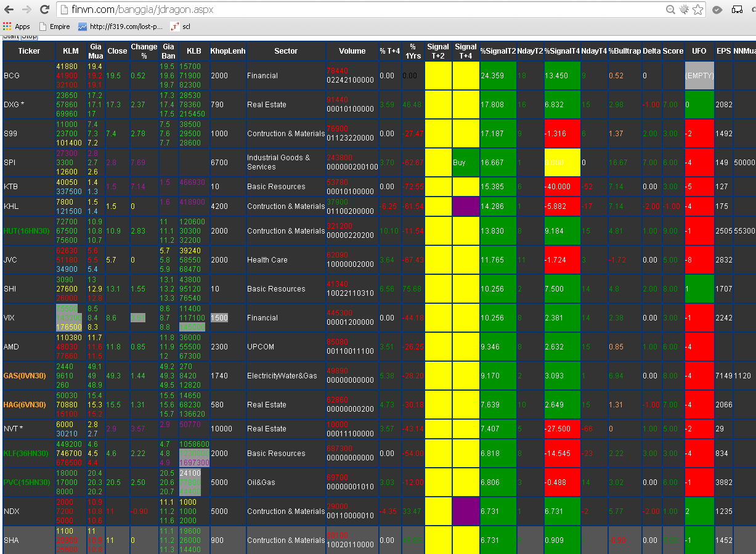Select the HAG(6VN30) ticker
756x554 pixels.
point(25,405)
